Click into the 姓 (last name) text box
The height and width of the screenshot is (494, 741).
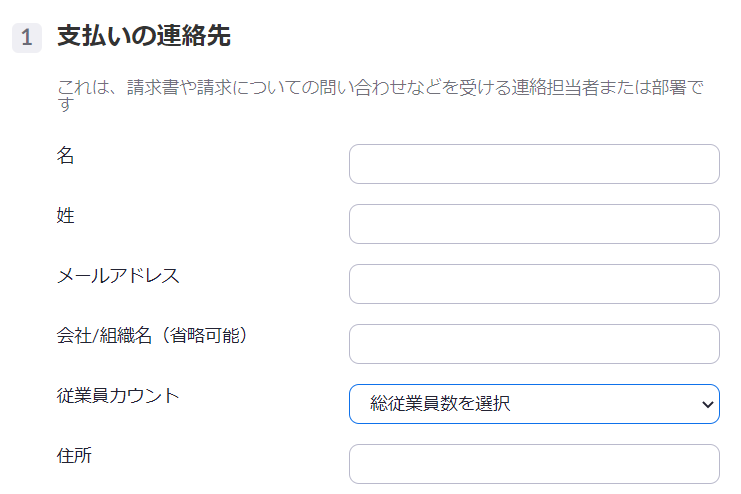click(533, 224)
